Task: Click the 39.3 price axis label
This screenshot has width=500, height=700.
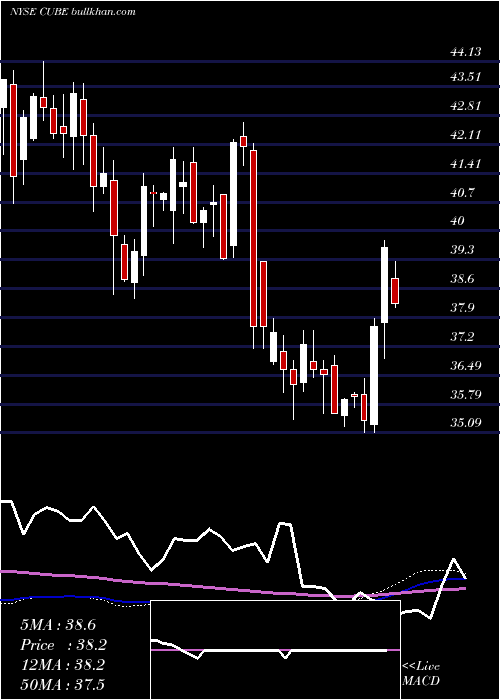Action: [462, 250]
